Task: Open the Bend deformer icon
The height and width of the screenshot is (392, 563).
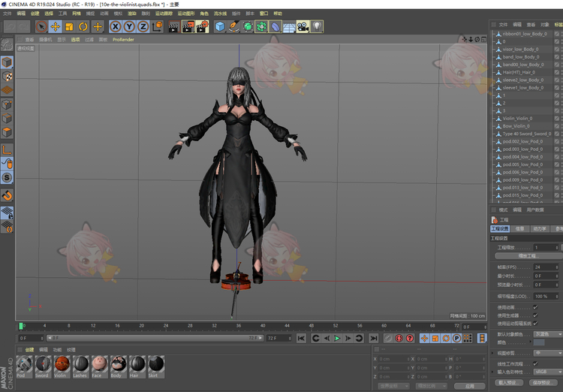Action: pos(275,26)
